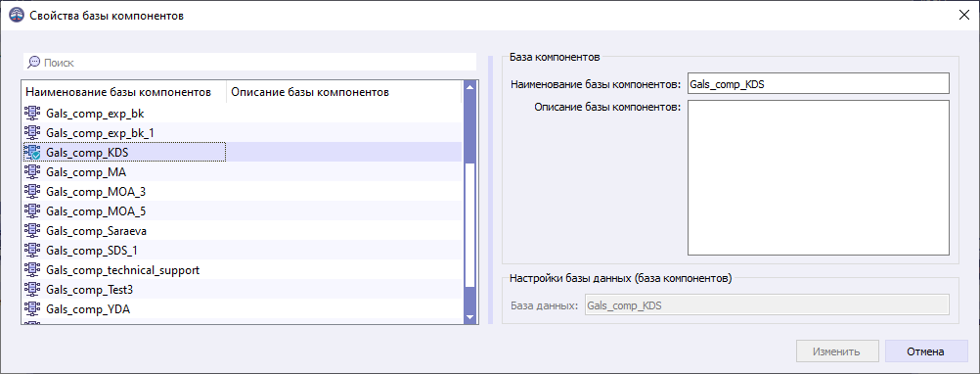Image resolution: width=980 pixels, height=374 pixels.
Task: Select the Gals_comp_KDS list entry
Action: pyautogui.click(x=242, y=152)
